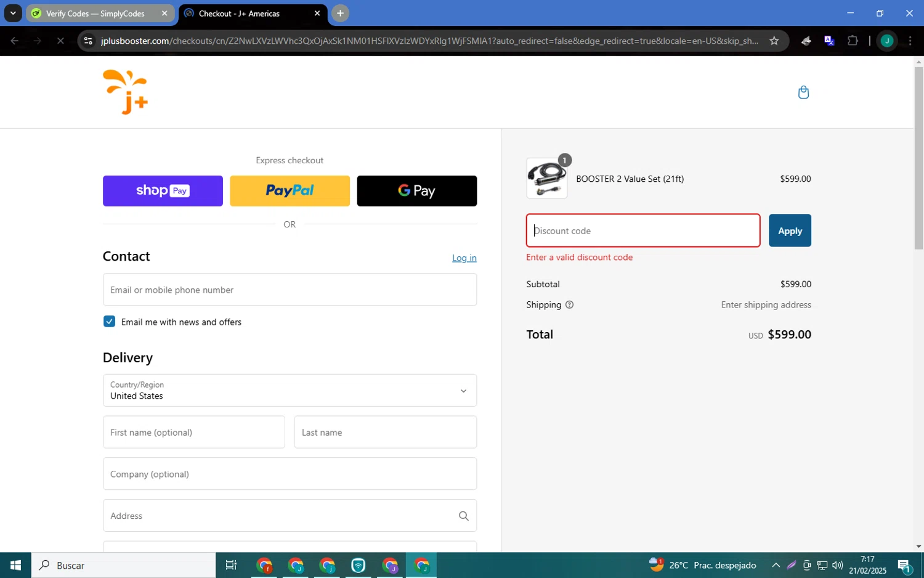Apply the discount code
Screen dimensions: 924x578
790,230
